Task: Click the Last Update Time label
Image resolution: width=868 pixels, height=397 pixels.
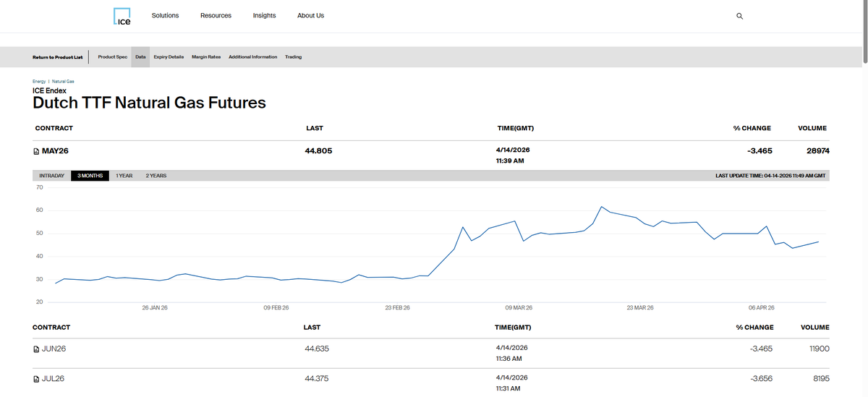Action: (x=770, y=176)
